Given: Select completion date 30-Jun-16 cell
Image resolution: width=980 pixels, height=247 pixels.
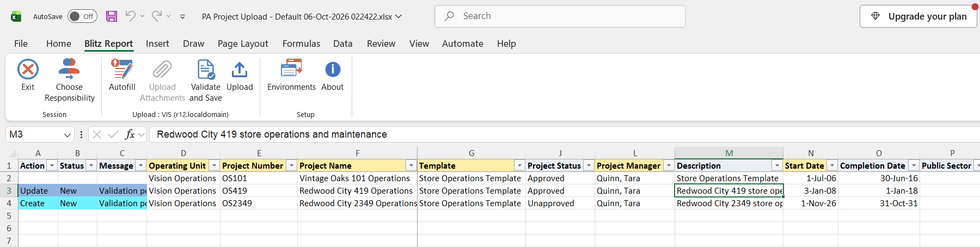Looking at the screenshot, I should click(879, 178).
